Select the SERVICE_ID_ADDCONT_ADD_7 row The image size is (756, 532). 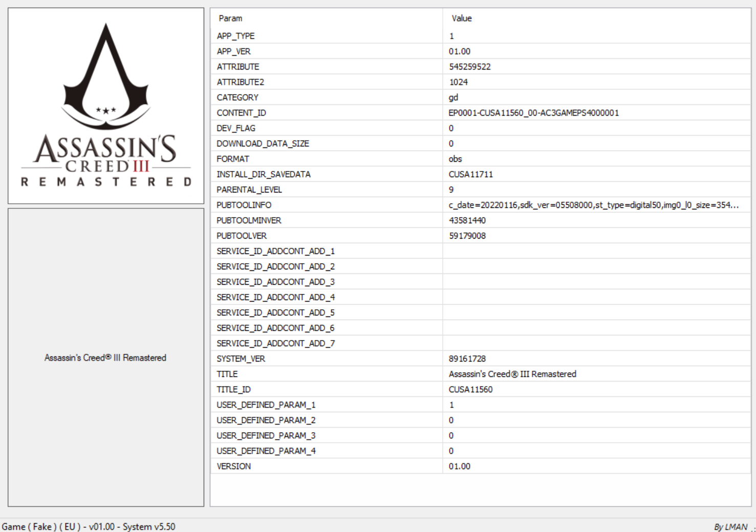click(275, 343)
